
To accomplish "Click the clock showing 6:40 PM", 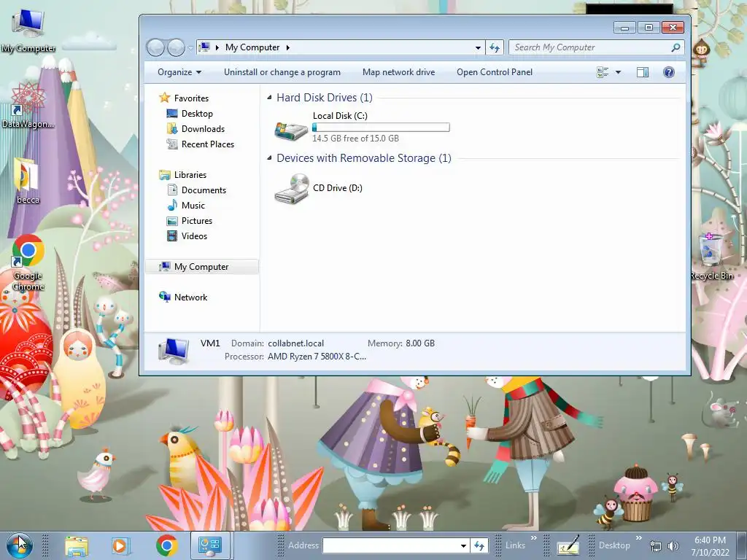I will tap(710, 540).
